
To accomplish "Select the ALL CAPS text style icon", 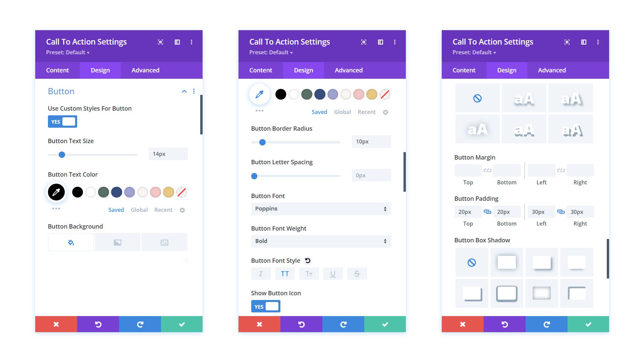I will [x=285, y=274].
